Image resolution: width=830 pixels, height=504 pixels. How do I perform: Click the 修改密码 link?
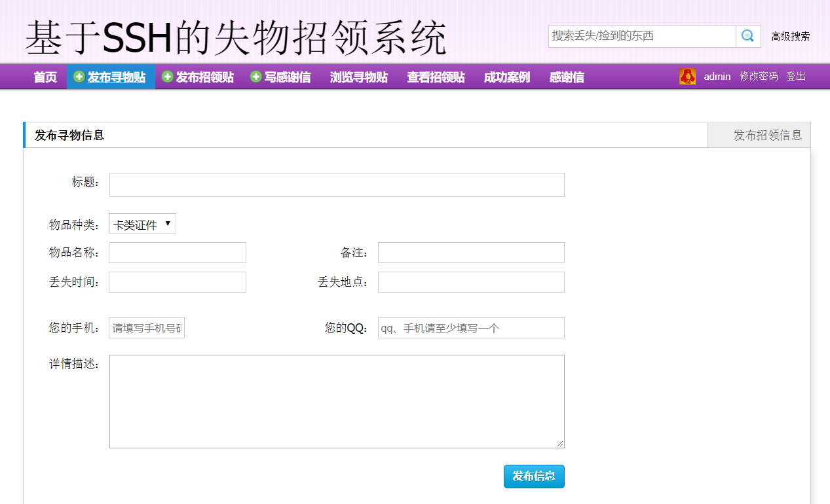coord(758,77)
